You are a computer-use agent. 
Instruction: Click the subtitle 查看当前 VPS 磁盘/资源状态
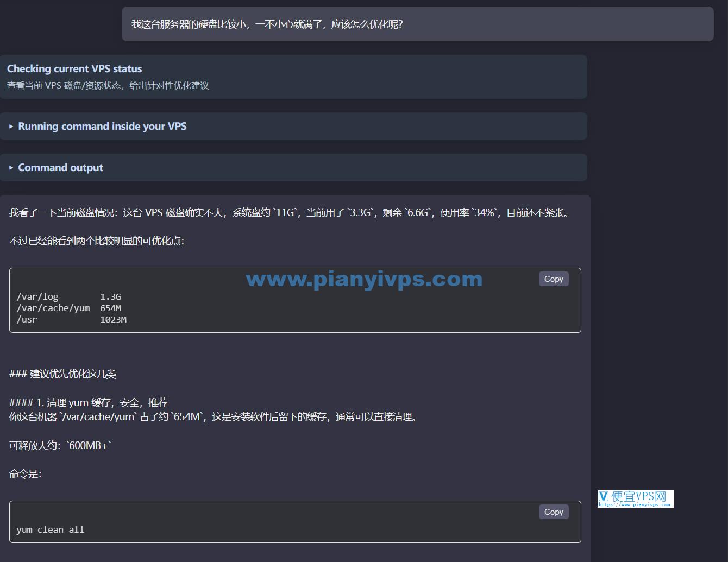tap(108, 85)
